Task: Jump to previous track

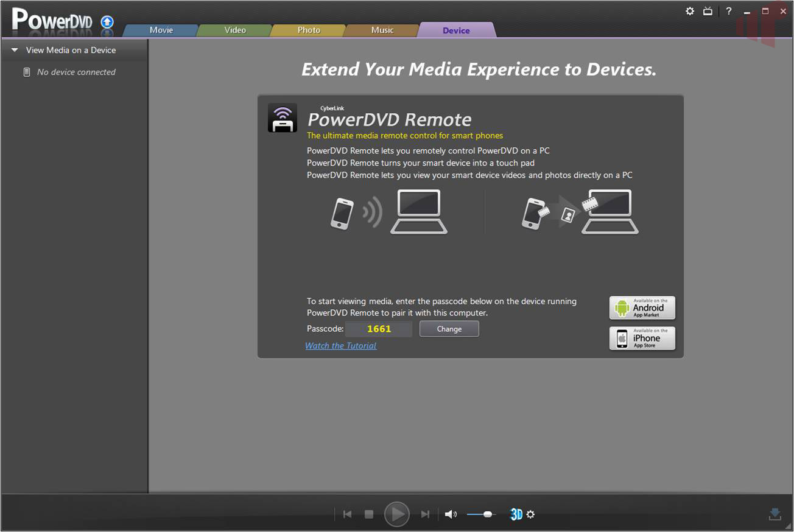Action: pos(347,514)
